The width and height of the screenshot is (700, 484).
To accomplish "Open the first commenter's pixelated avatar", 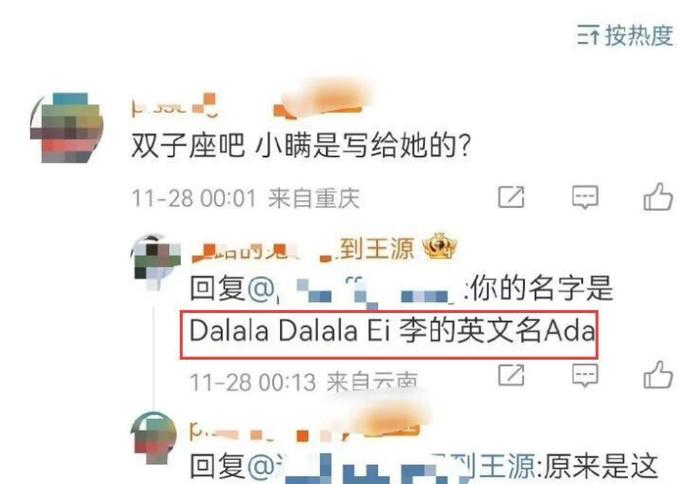I will point(67,128).
